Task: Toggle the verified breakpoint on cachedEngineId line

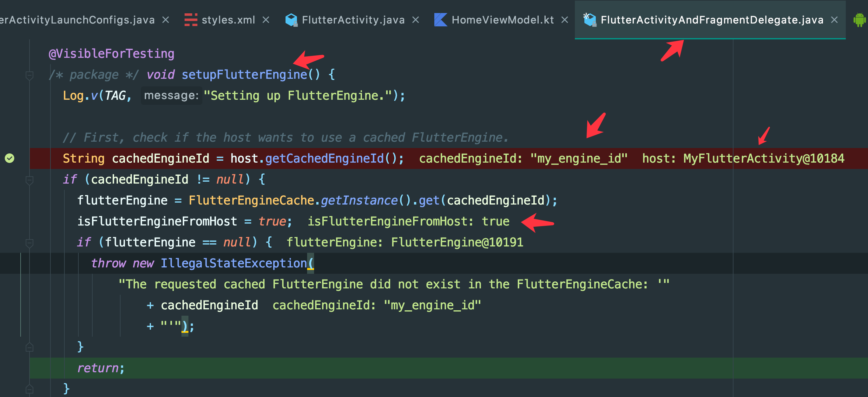Action: [10, 158]
